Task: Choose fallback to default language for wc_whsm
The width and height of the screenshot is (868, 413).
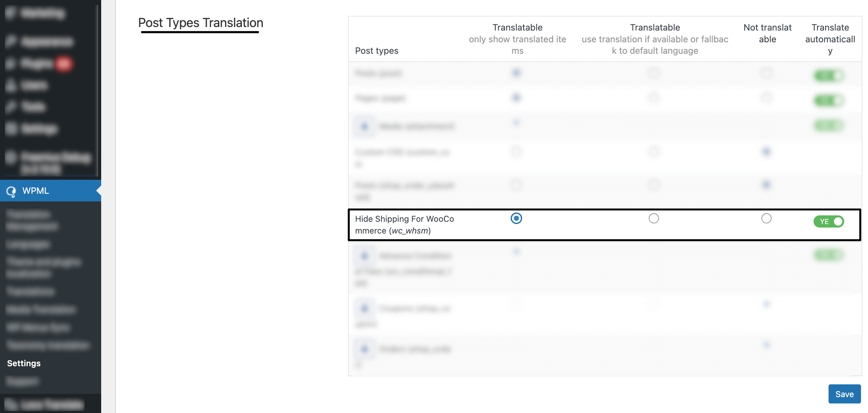Action: coord(653,218)
